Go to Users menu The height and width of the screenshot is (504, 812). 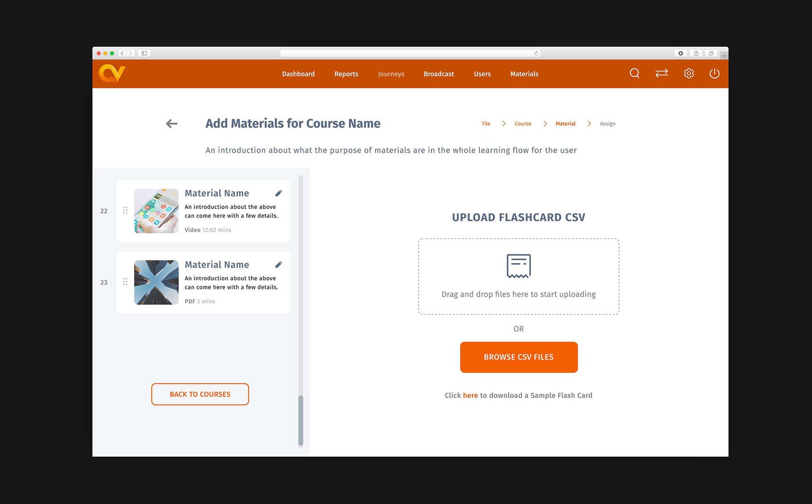coord(482,74)
